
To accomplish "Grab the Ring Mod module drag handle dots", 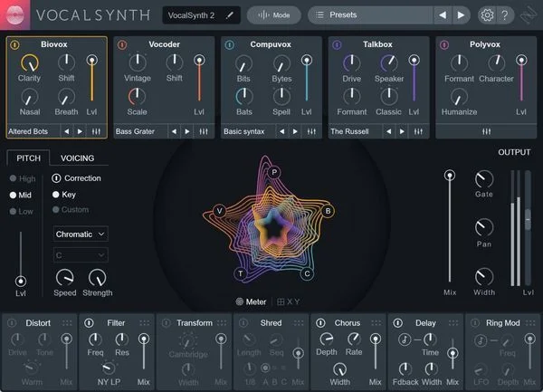I will tap(530, 323).
